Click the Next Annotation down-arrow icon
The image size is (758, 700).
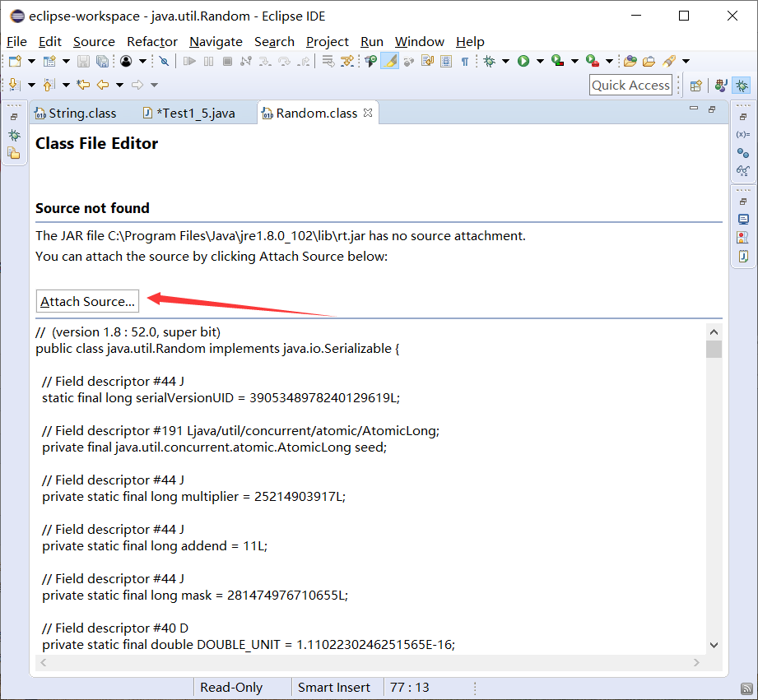click(x=15, y=85)
